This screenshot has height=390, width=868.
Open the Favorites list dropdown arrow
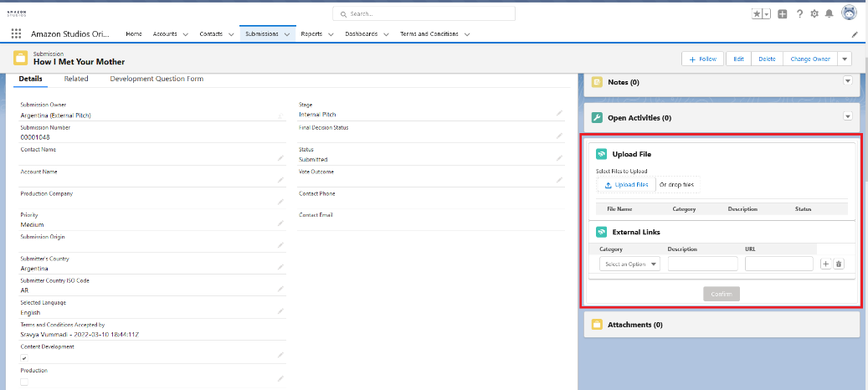pos(767,14)
